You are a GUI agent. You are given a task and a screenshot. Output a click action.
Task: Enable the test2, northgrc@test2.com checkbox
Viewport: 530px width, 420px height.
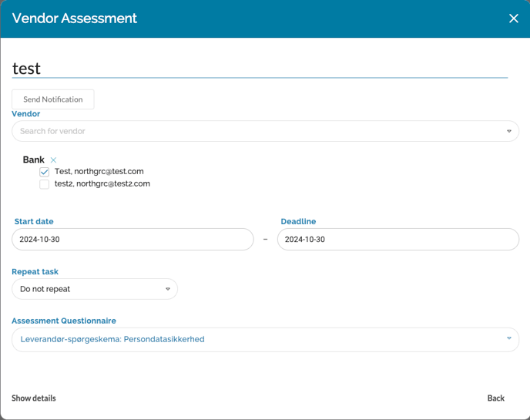[x=45, y=184]
